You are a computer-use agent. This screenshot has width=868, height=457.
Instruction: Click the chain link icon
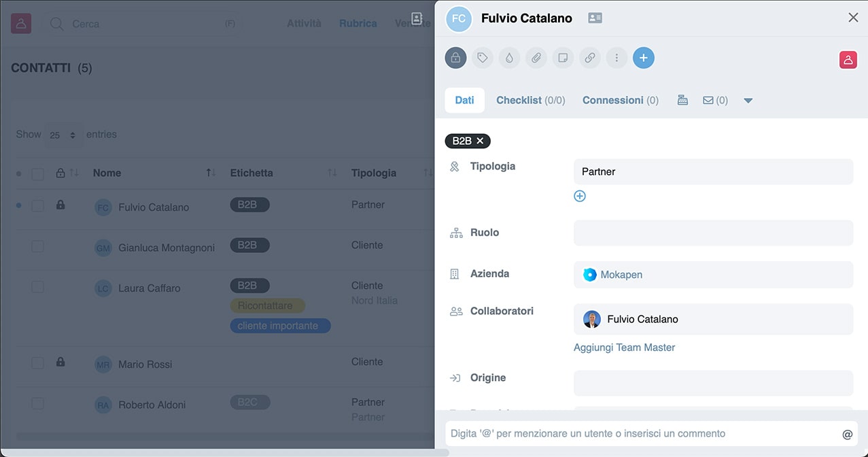(590, 58)
